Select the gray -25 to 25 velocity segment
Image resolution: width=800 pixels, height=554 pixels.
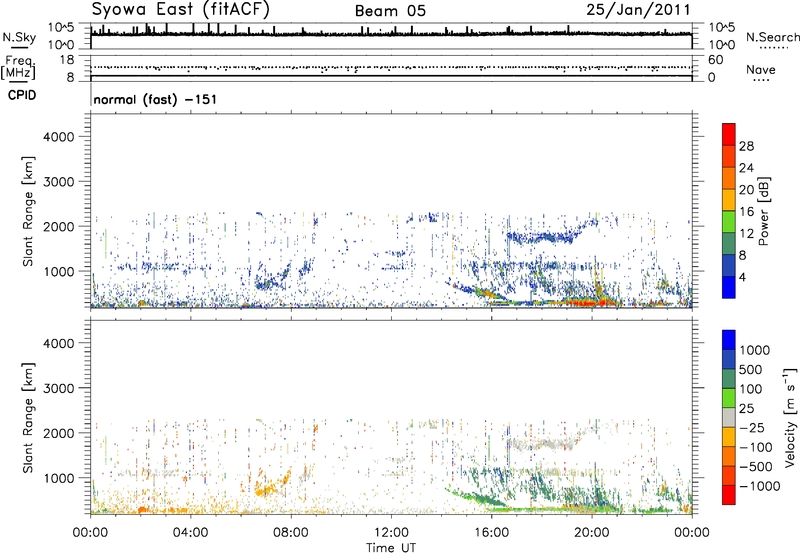coord(729,417)
